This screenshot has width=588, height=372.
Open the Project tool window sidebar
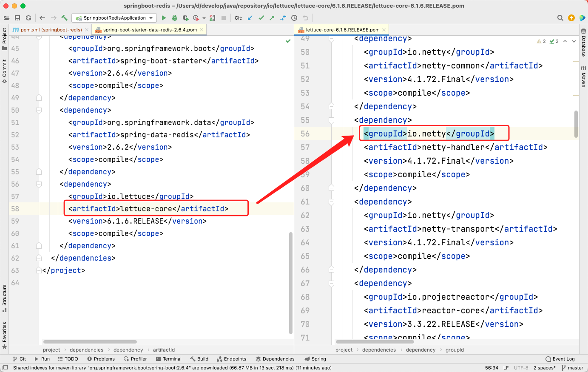click(x=4, y=39)
